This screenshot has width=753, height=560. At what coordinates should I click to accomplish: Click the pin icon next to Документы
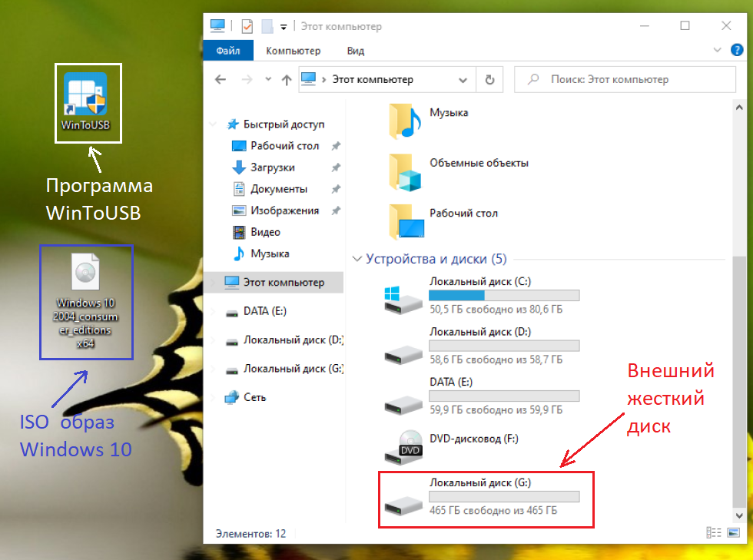tap(336, 189)
